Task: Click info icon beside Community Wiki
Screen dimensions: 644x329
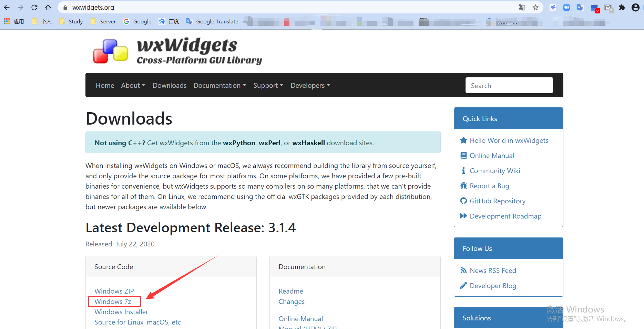Action: click(463, 170)
